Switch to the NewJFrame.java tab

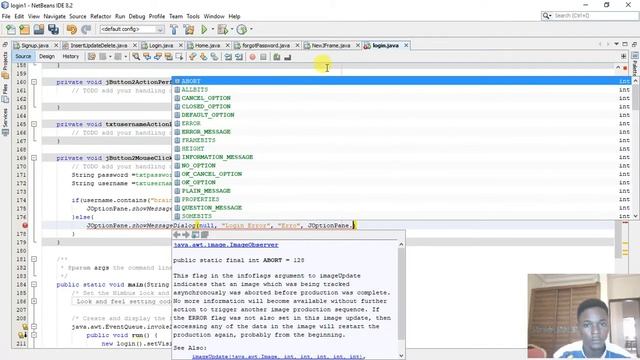[331, 45]
